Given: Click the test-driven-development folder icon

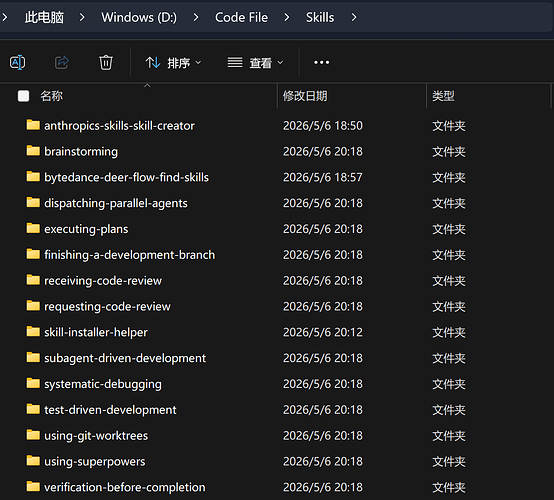Looking at the screenshot, I should pos(33,408).
